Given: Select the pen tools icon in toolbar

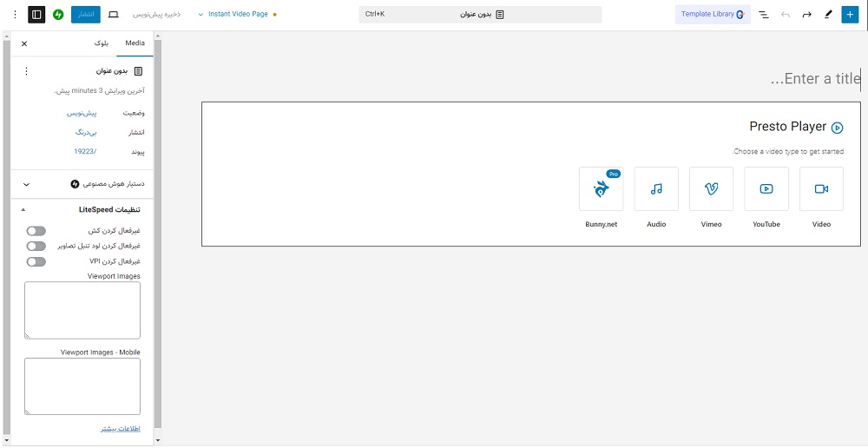Looking at the screenshot, I should tap(828, 15).
